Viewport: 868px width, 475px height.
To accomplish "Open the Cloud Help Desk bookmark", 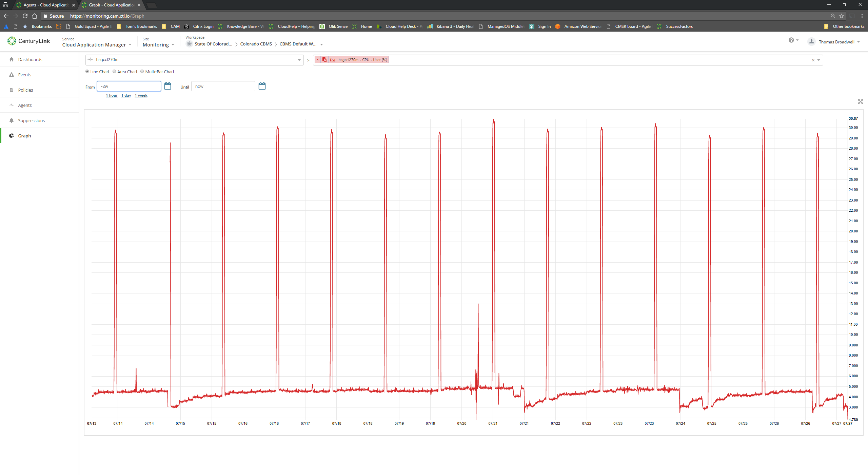I will point(400,26).
